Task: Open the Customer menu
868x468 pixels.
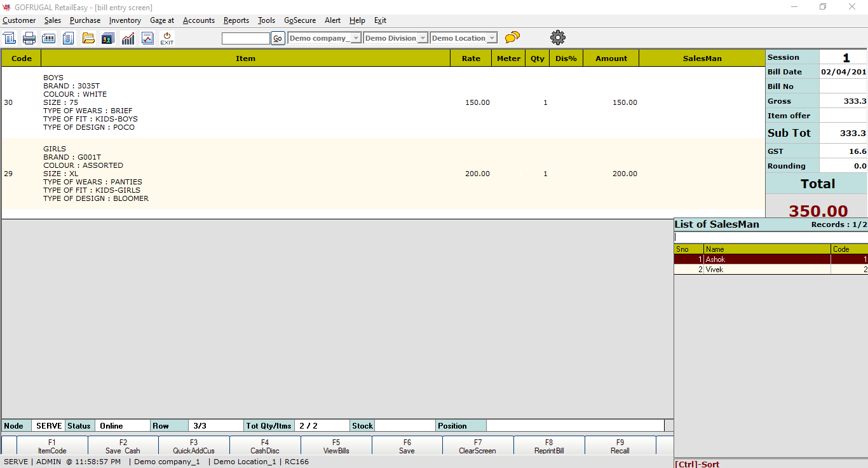Action: point(19,20)
